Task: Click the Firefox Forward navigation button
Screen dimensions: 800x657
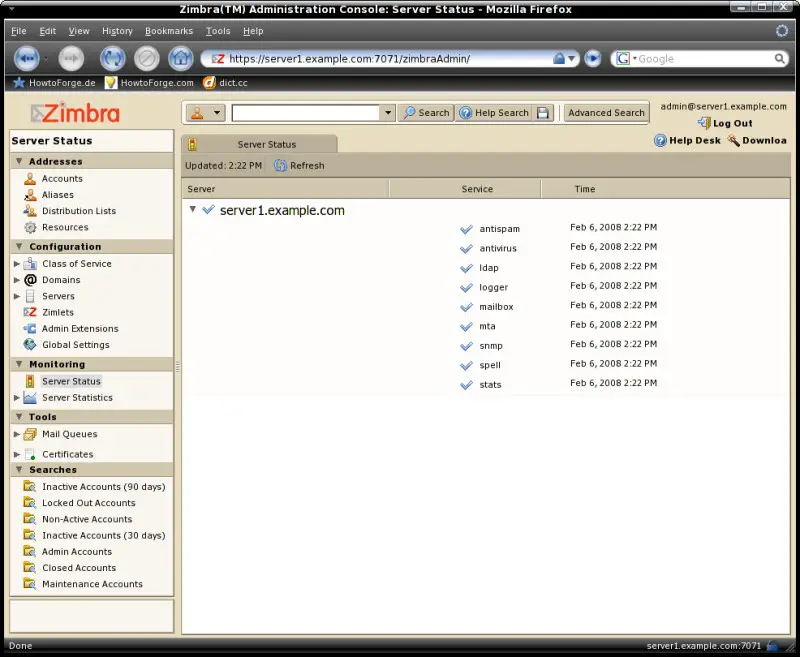Action: pyautogui.click(x=71, y=59)
